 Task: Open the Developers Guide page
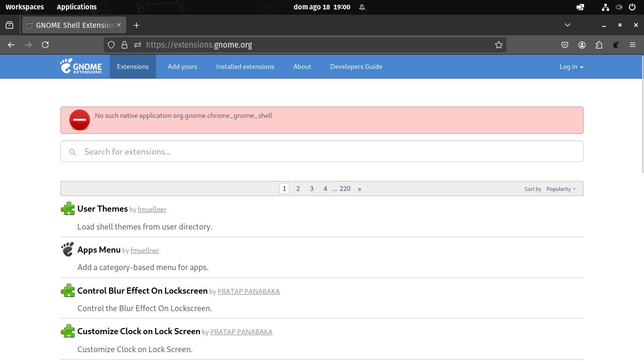[356, 66]
